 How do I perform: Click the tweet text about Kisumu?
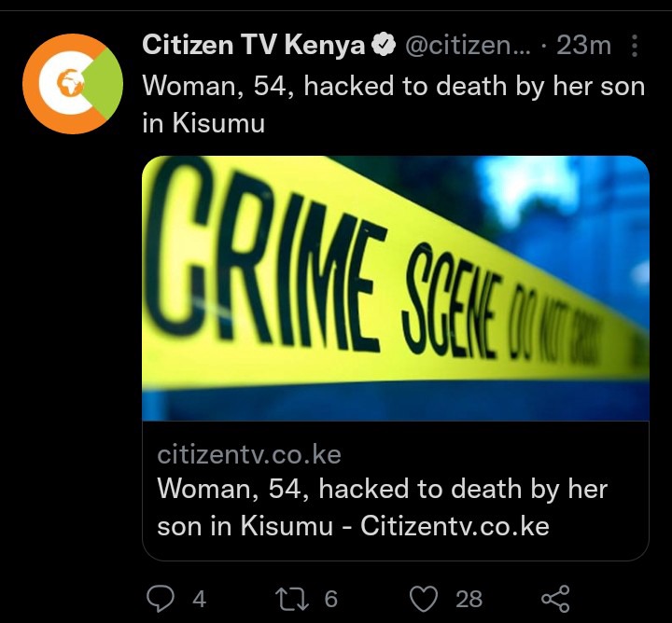(394, 104)
